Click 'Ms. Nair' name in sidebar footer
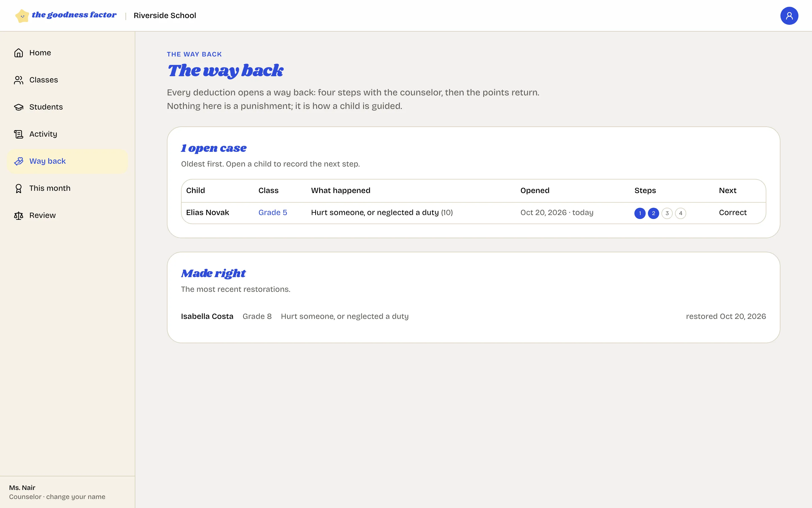Screen dimensions: 812x508 22,487
